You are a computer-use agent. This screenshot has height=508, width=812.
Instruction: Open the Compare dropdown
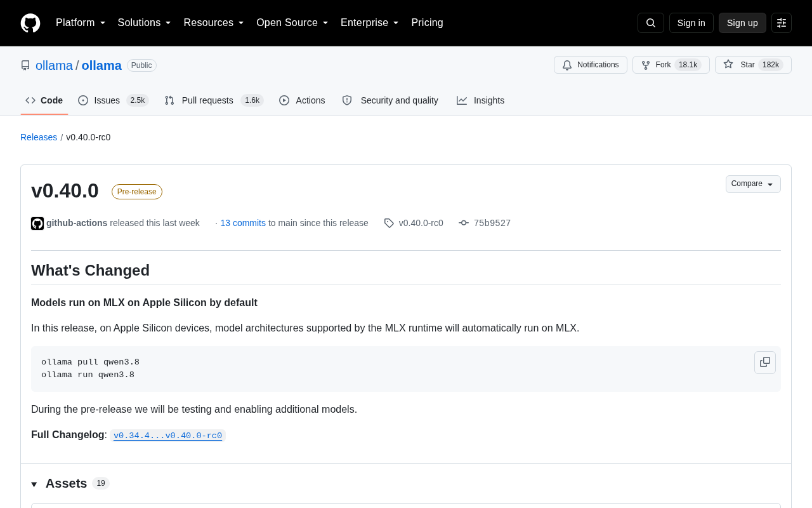[753, 184]
